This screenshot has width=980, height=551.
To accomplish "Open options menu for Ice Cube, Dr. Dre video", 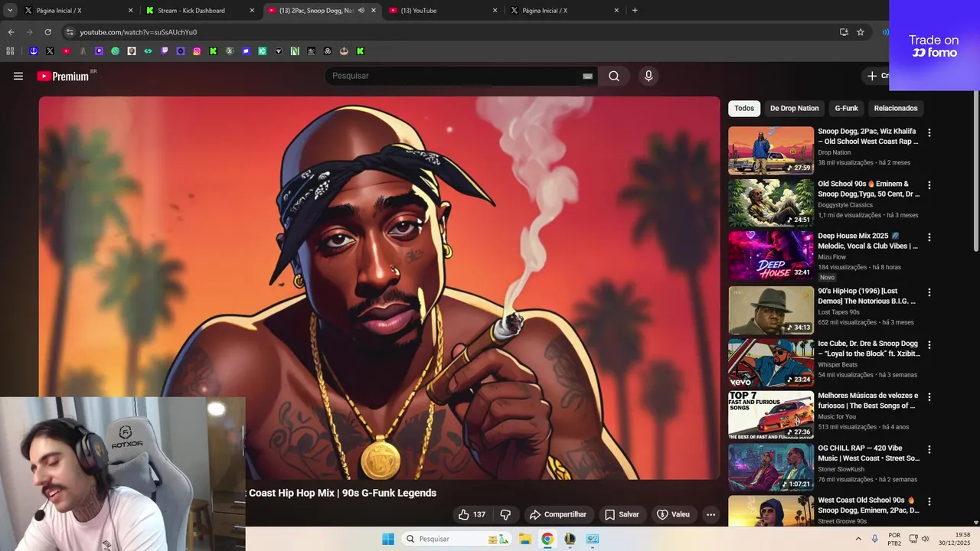I will (929, 344).
